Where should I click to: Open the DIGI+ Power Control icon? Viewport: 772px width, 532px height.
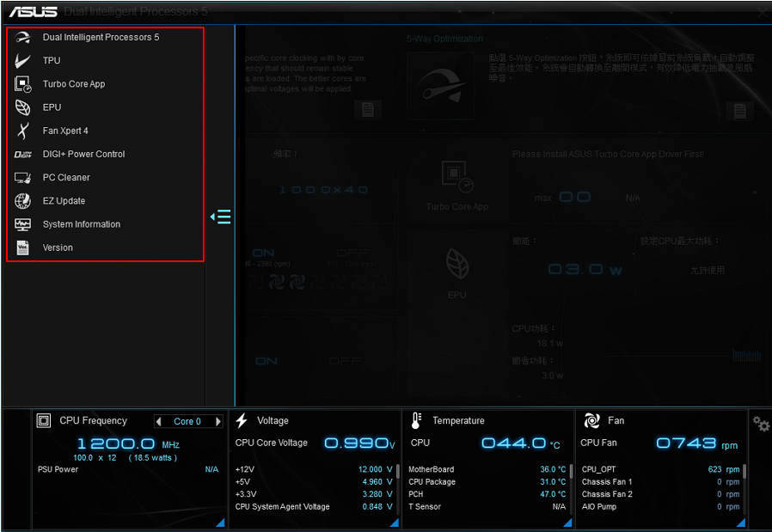click(x=22, y=155)
